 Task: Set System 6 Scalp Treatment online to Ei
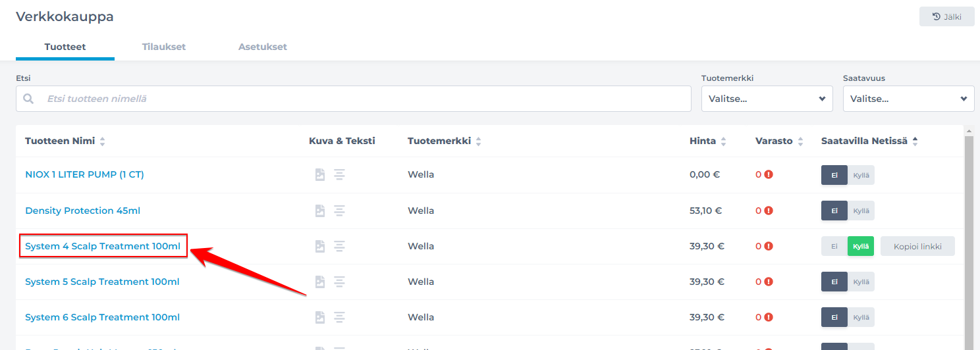834,317
